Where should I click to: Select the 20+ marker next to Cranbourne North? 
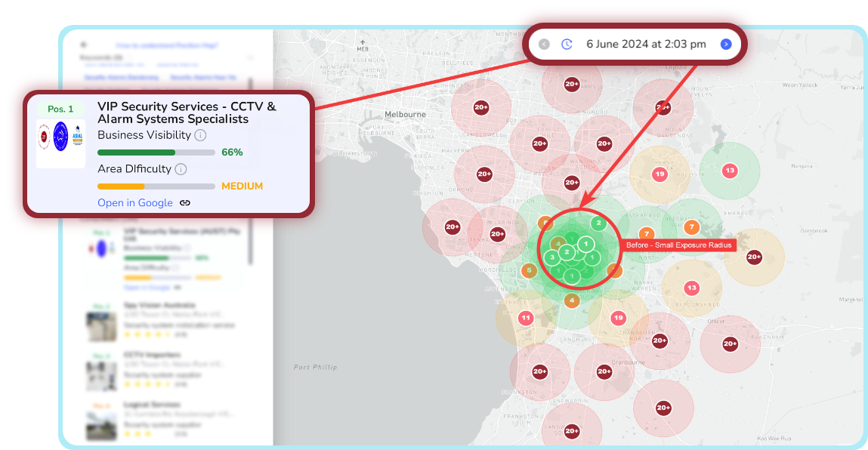click(659, 341)
